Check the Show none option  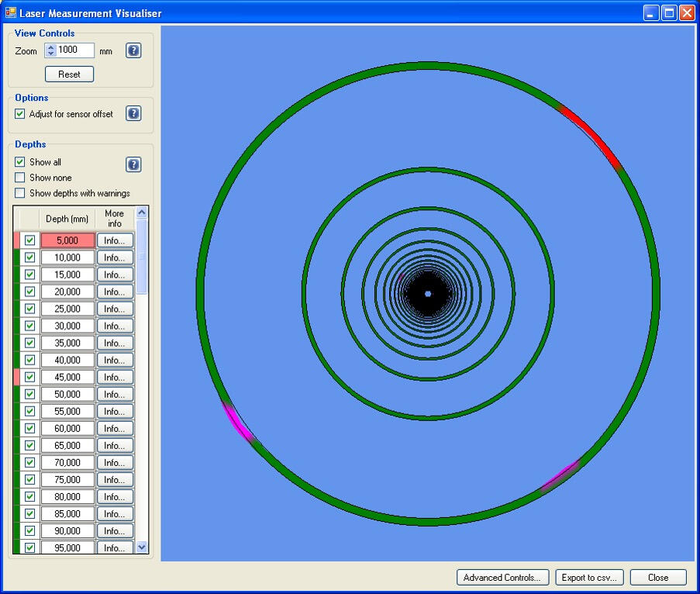(x=20, y=178)
